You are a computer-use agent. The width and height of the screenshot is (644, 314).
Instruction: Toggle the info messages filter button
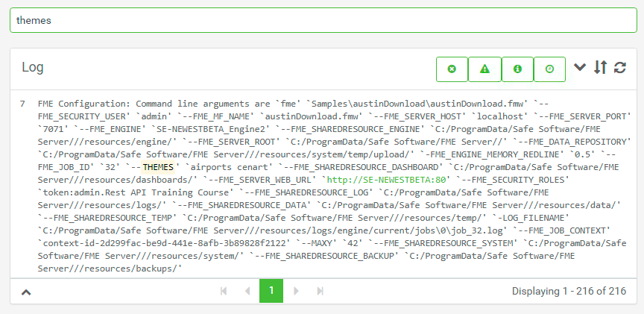coord(517,69)
